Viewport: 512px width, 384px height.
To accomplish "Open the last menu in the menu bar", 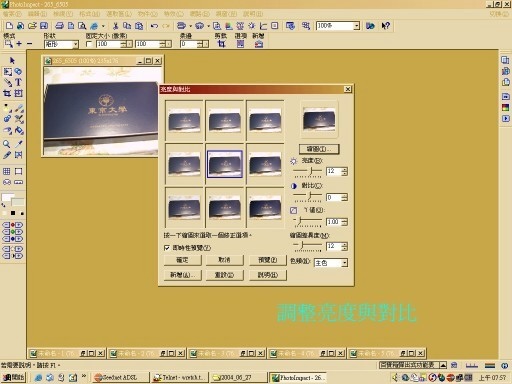I will click(x=253, y=14).
